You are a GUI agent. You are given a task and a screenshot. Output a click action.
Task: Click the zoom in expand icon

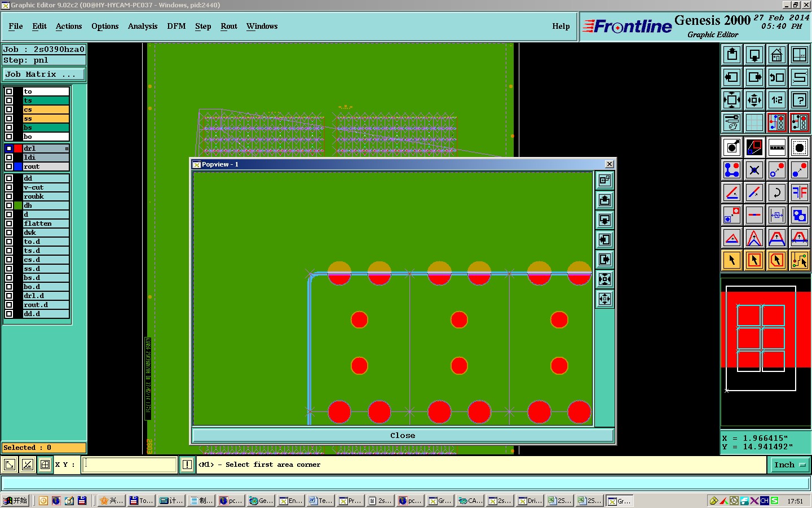[732, 100]
